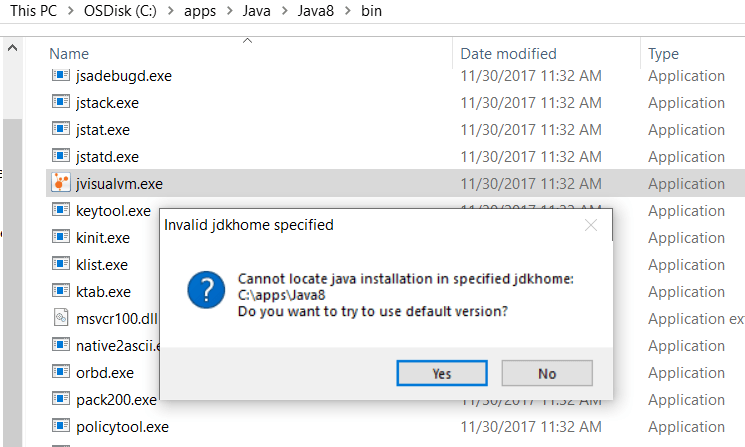Click the jvisualvm.exe file icon

[61, 184]
